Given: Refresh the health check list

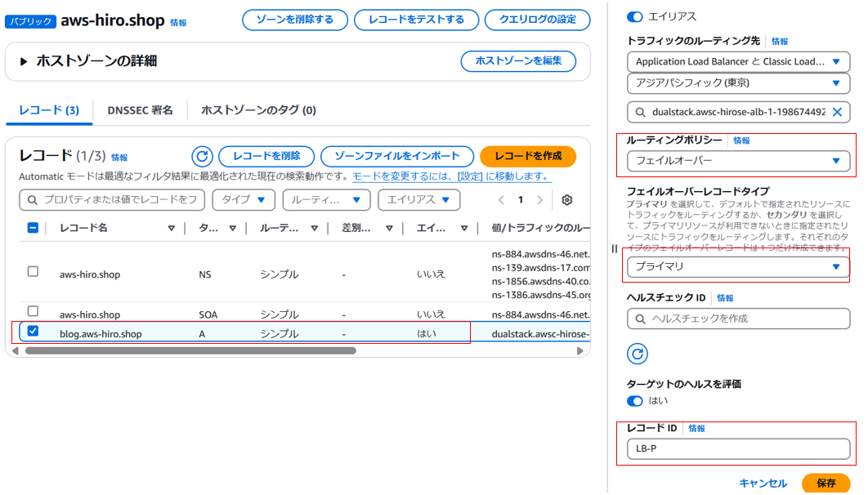Looking at the screenshot, I should 638,354.
